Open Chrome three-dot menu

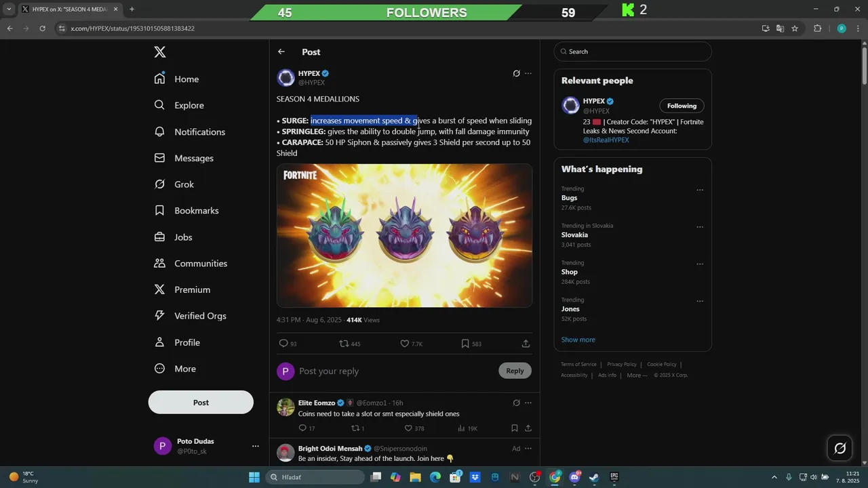click(859, 28)
